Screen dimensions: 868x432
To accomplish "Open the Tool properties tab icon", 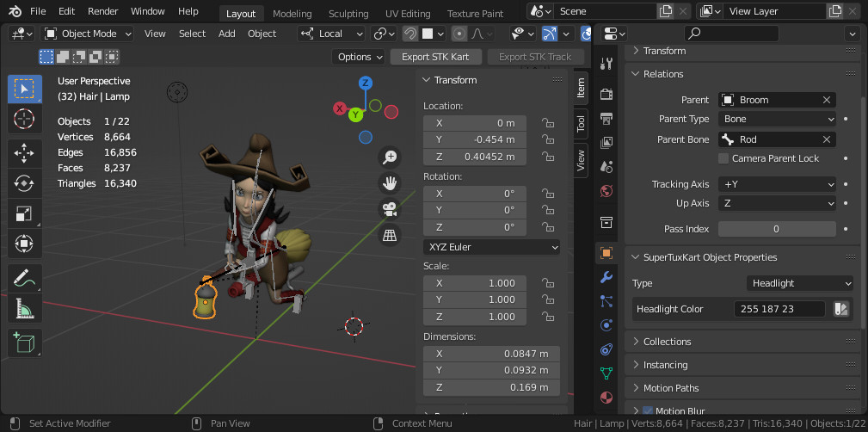I will 606,64.
